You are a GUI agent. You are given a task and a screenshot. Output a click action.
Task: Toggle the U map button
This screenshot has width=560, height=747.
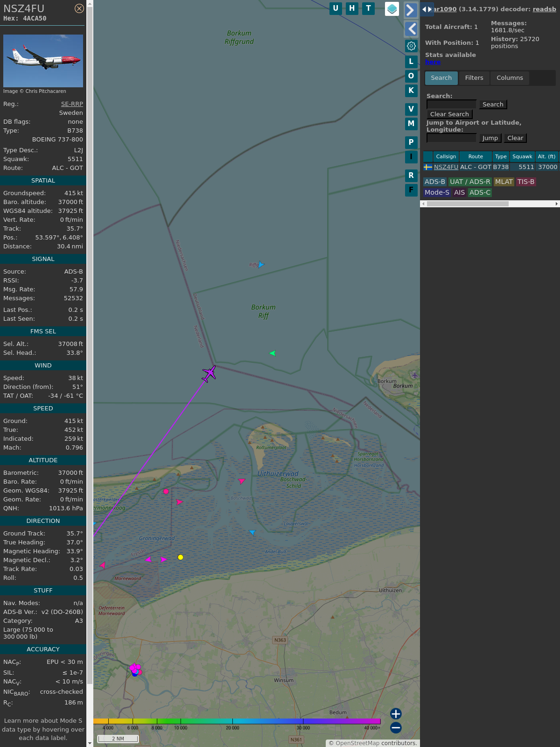tap(336, 8)
